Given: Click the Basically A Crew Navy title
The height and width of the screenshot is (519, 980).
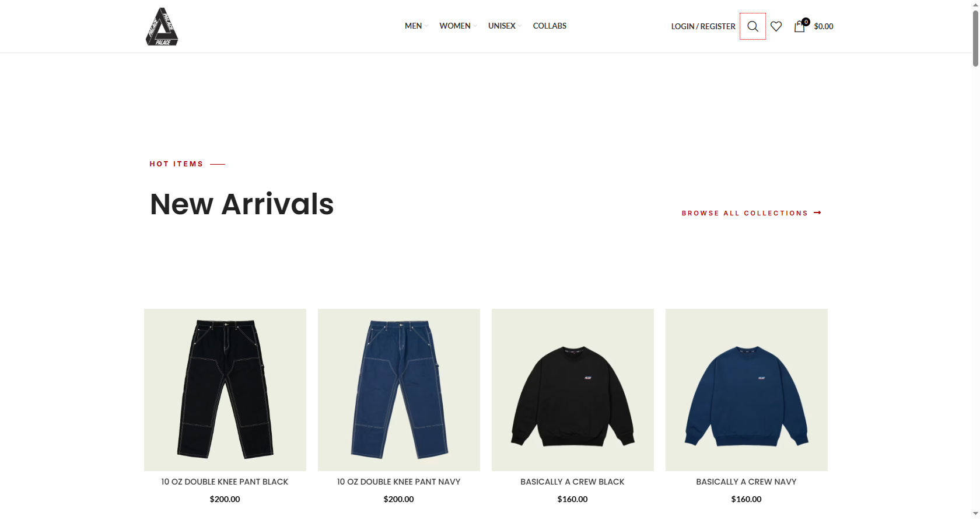Looking at the screenshot, I should [x=746, y=482].
